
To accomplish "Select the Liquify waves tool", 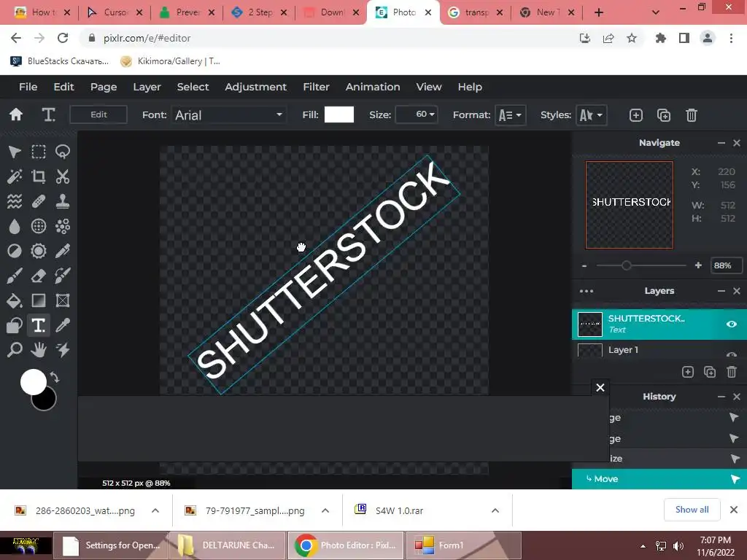I will [x=15, y=201].
